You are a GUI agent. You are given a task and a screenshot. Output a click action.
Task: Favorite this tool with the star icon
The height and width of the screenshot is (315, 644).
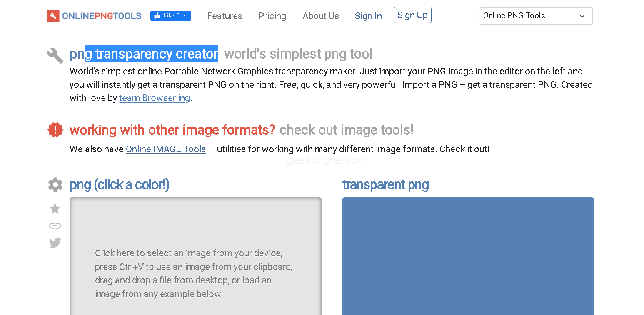pyautogui.click(x=55, y=208)
